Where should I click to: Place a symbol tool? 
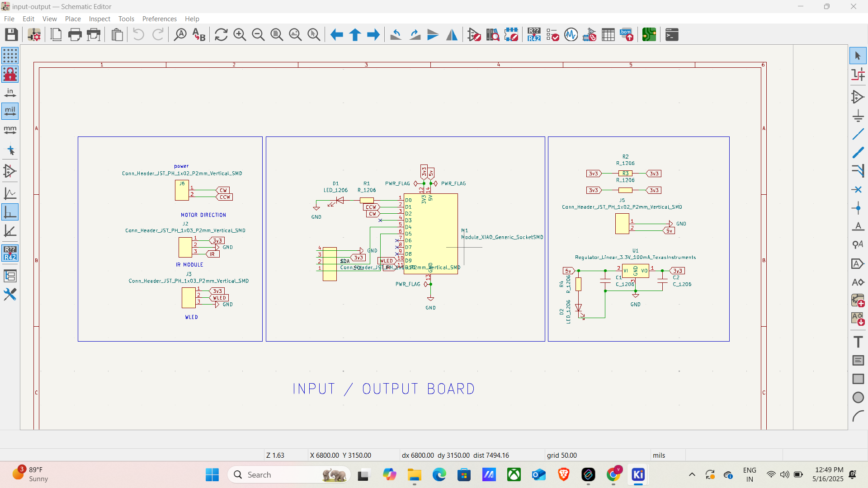tap(858, 97)
